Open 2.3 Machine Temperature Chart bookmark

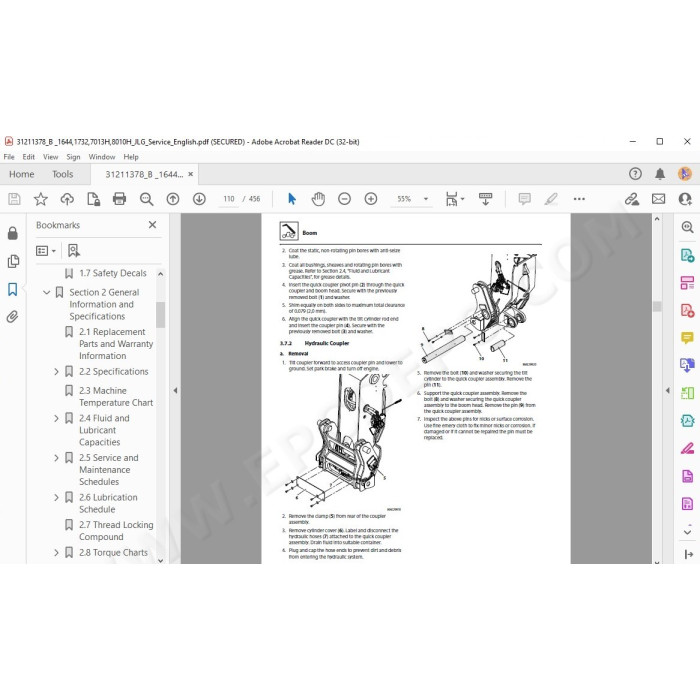pos(116,397)
